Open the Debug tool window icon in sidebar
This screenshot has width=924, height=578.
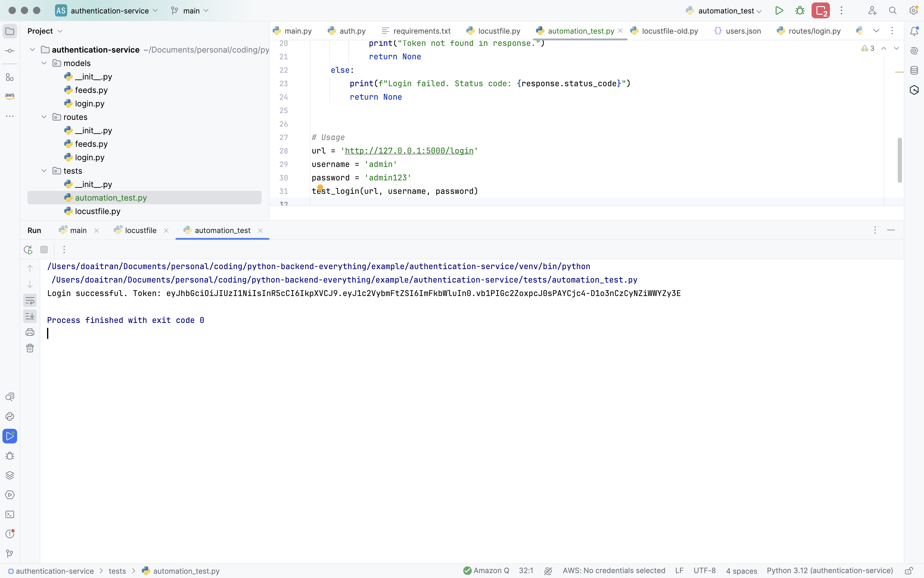coord(10,456)
